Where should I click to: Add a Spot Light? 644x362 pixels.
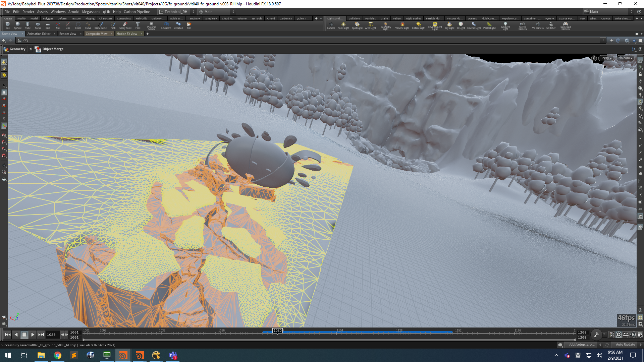(357, 25)
